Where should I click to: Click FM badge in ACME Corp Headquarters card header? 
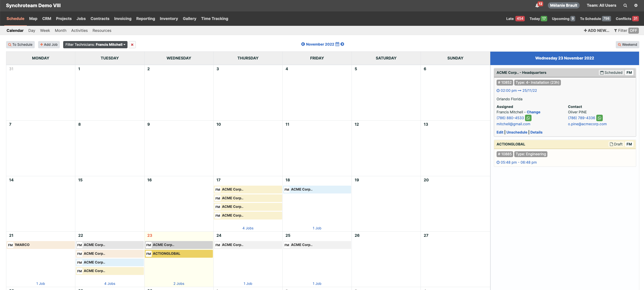click(629, 73)
